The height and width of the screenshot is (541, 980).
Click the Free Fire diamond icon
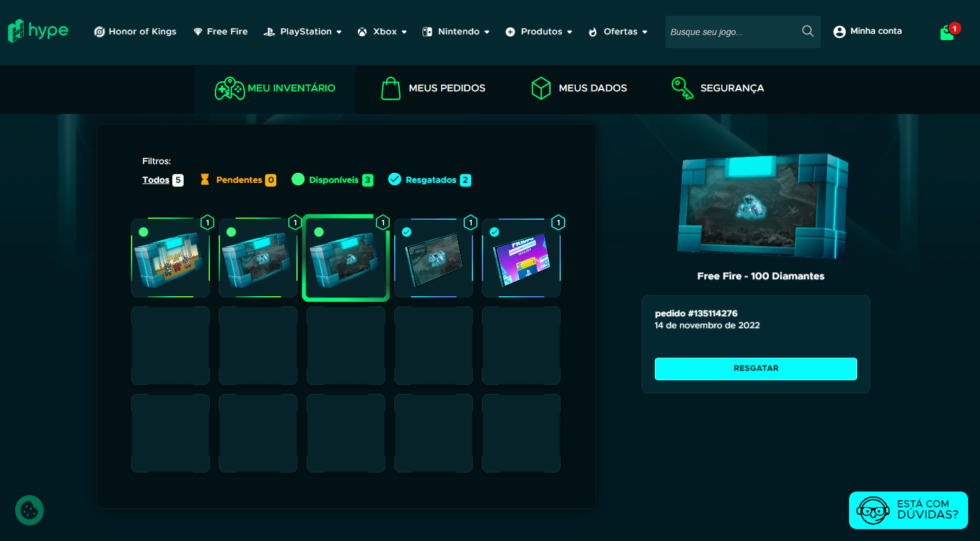click(x=198, y=32)
